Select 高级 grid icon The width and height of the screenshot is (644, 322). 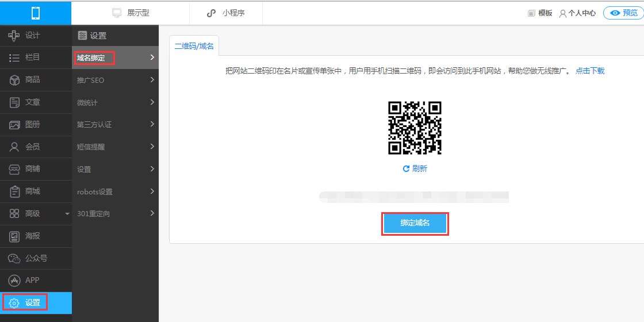[14, 213]
